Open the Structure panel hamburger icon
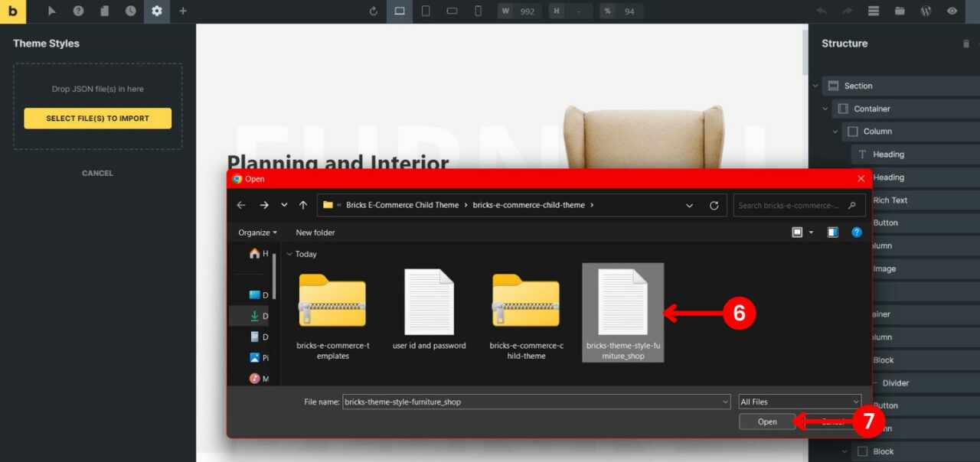Viewport: 980px width, 462px height. pos(874,11)
